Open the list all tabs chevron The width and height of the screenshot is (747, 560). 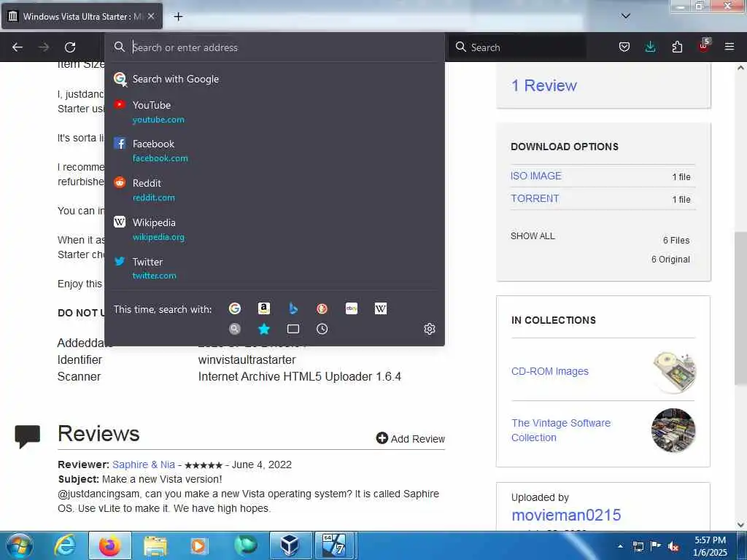[626, 16]
